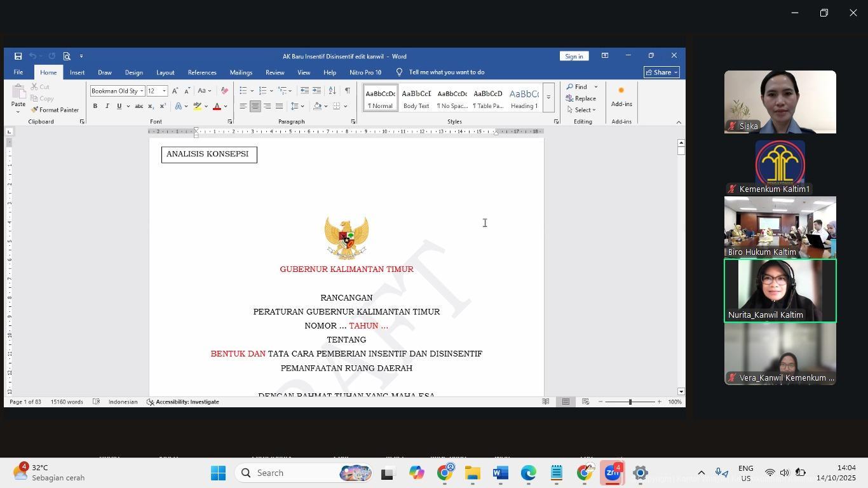Expand the Styles gallery more arrow
Image resolution: width=868 pixels, height=488 pixels.
[x=548, y=98]
